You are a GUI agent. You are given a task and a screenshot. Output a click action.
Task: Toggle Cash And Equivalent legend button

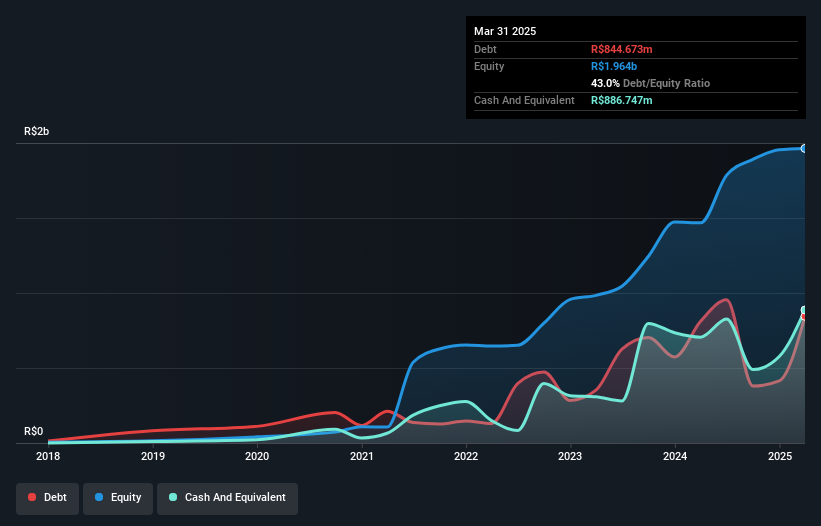[x=227, y=498]
